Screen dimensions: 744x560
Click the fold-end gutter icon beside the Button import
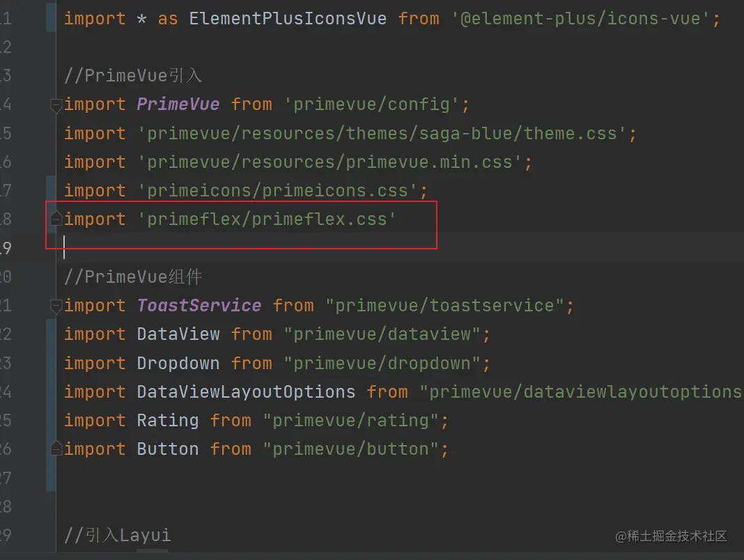click(x=56, y=448)
